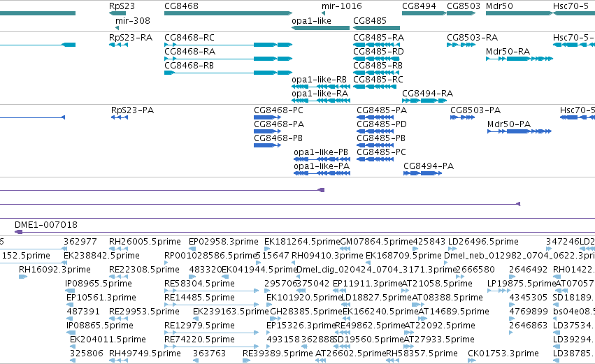Click the 487391 EST label
Screen dimensions: 595x364
pyautogui.click(x=83, y=312)
